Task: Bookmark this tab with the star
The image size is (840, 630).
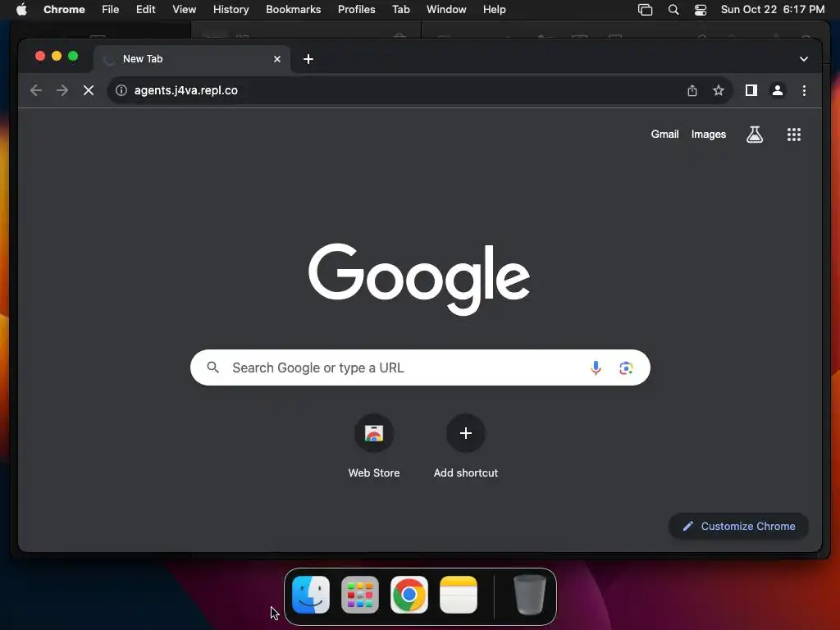Action: [x=719, y=90]
